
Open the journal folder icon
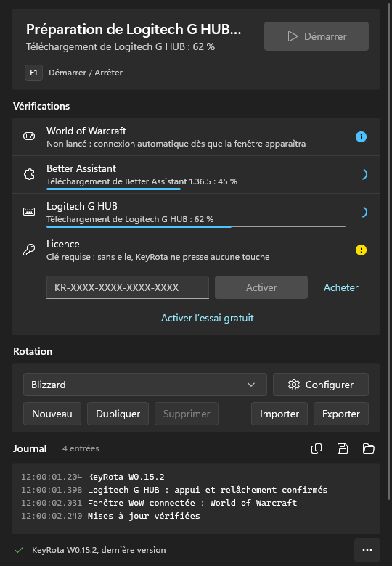(368, 448)
